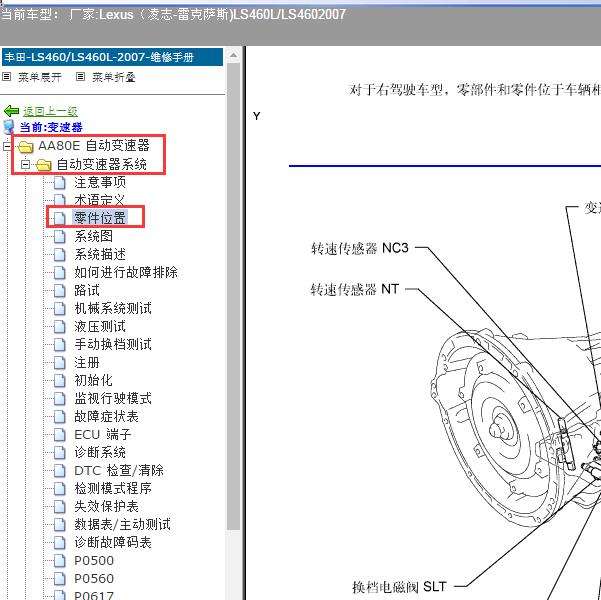Click the document icon beside 注册
Viewport: 601px width, 600px height.
(x=59, y=363)
